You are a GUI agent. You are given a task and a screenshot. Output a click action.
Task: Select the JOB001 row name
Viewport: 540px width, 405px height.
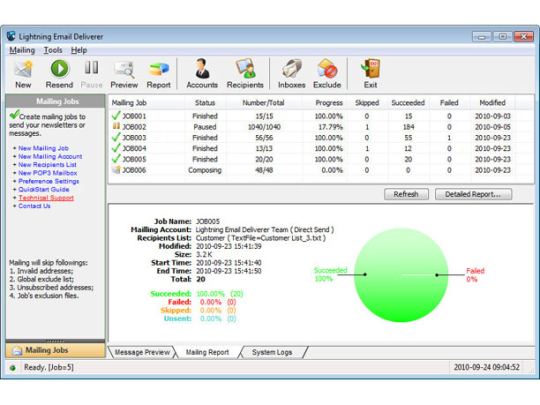(134, 116)
